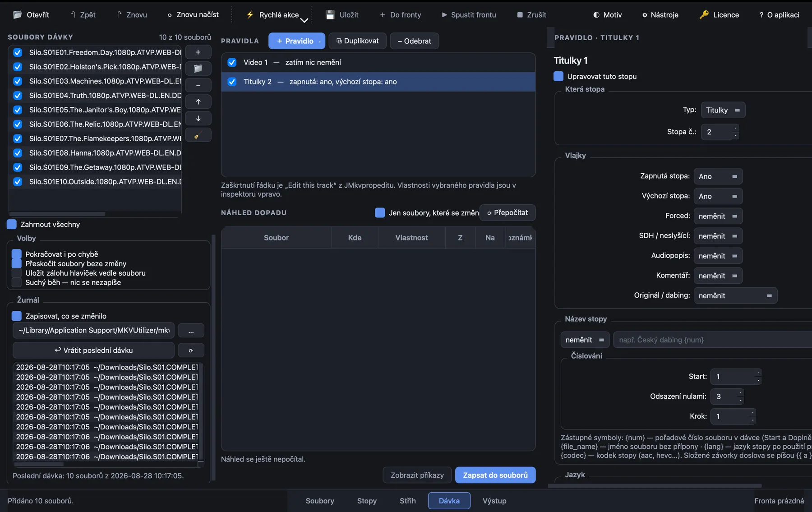Refresh journal with small reload icon

click(191, 350)
